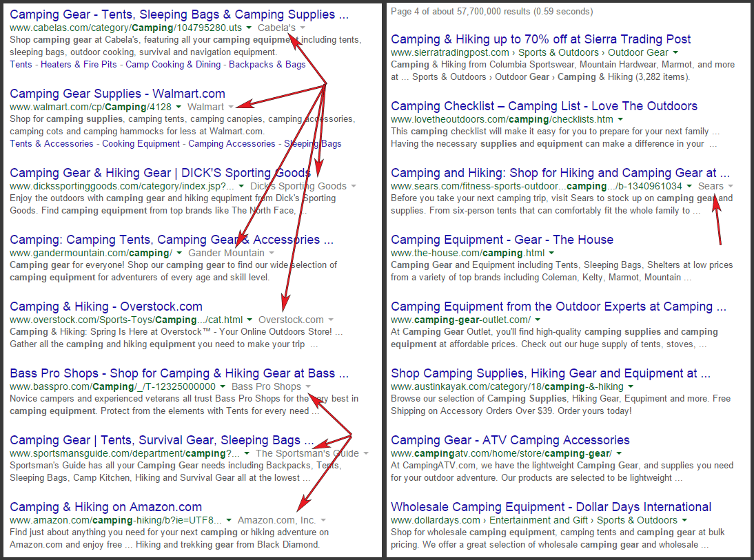Expand the gray arrow beside Cabela's label

tap(302, 28)
